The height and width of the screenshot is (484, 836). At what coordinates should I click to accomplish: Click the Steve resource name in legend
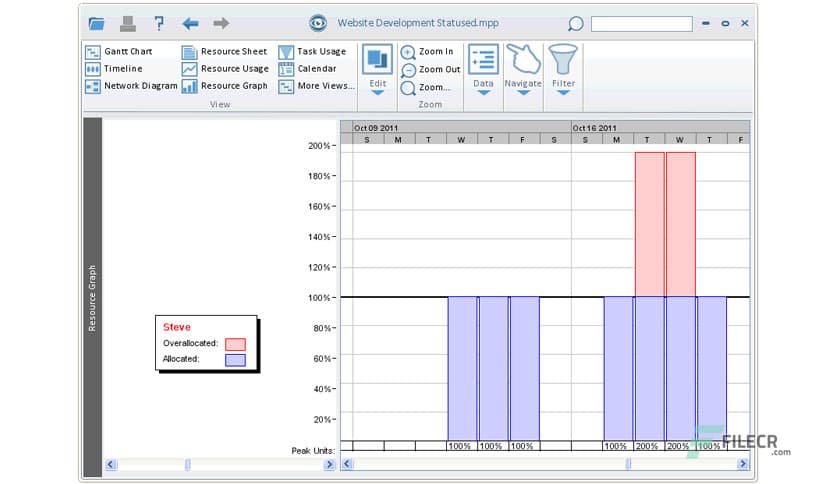pos(176,327)
